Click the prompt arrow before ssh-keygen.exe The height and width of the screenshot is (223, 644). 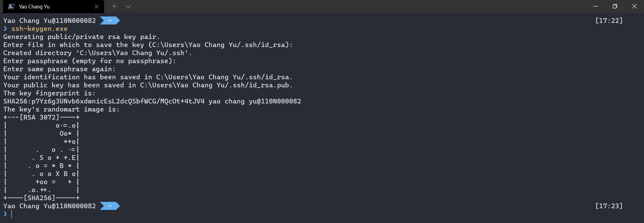coord(5,29)
